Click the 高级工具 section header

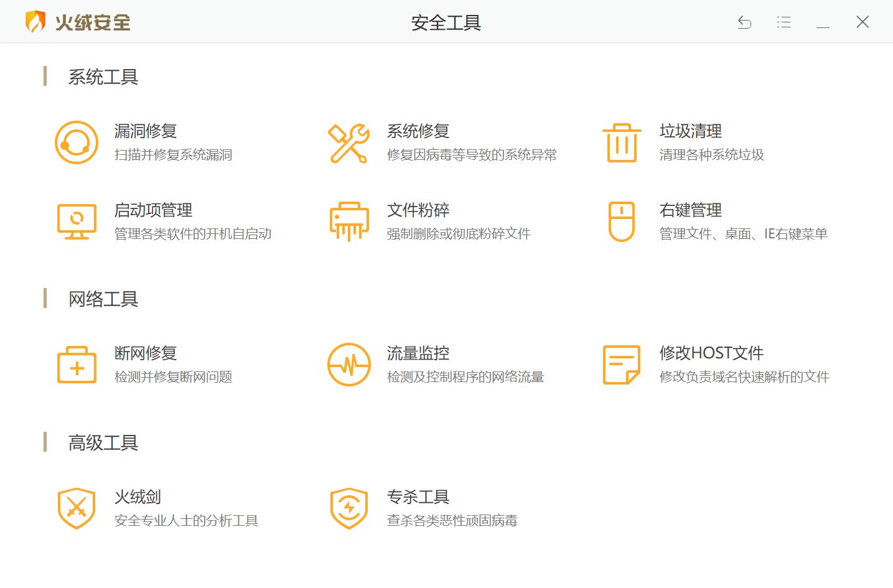(103, 443)
